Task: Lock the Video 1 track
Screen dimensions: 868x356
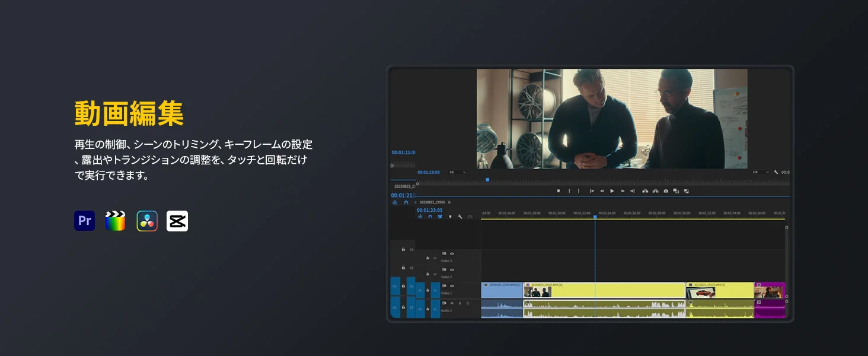Action: tap(427, 290)
